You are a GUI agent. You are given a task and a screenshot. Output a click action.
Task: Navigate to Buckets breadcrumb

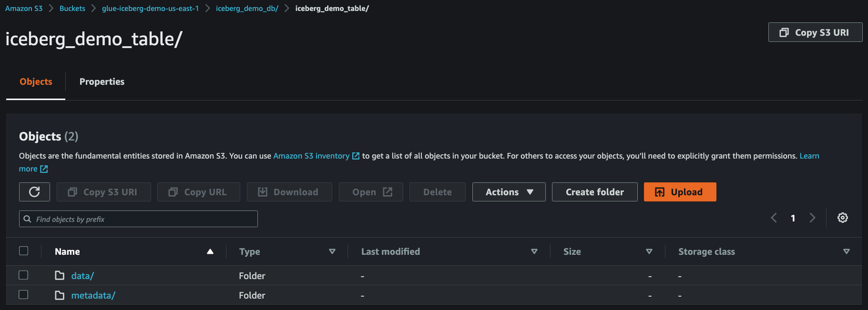(x=72, y=9)
